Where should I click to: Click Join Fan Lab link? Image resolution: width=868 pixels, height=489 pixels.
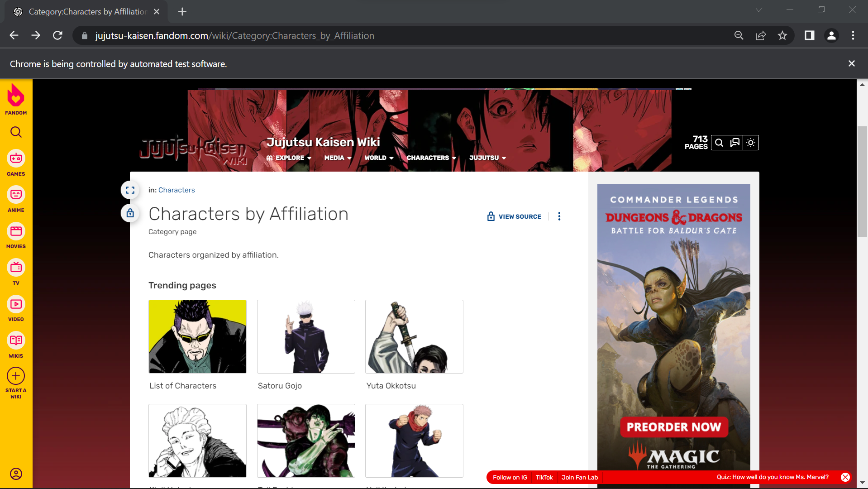[580, 477]
